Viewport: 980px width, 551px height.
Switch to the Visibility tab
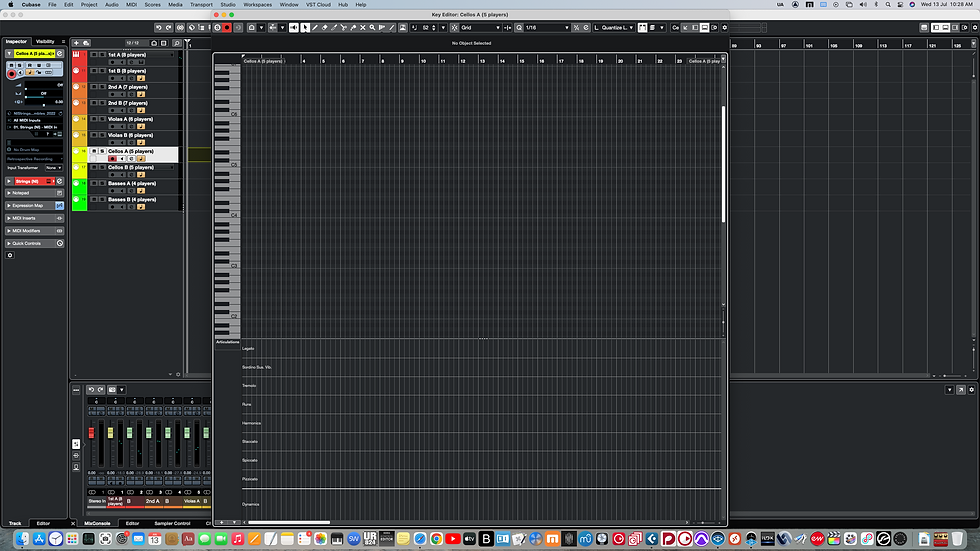pos(45,41)
